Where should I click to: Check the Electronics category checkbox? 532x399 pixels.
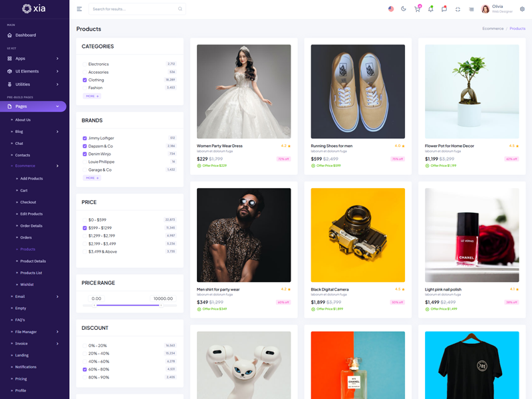(x=84, y=64)
